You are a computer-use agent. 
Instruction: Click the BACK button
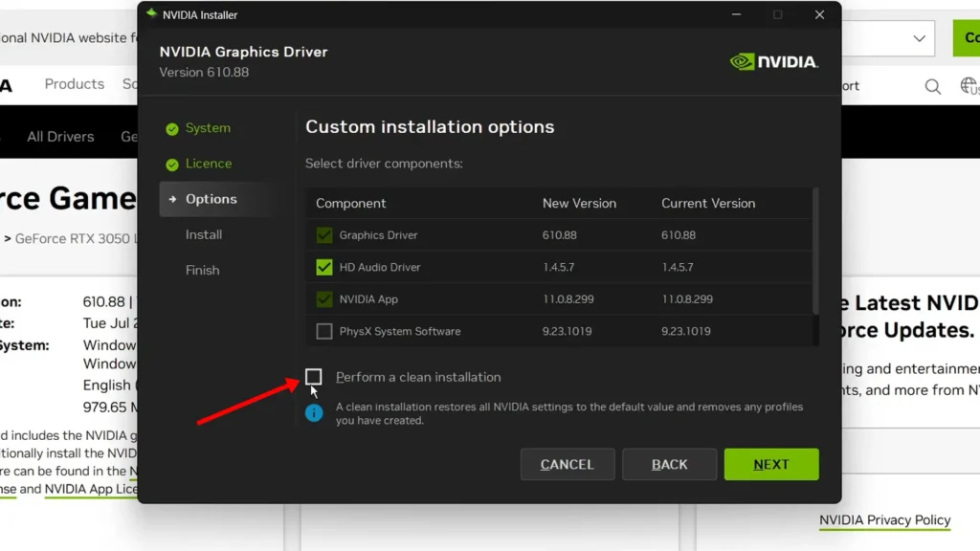[x=669, y=464]
